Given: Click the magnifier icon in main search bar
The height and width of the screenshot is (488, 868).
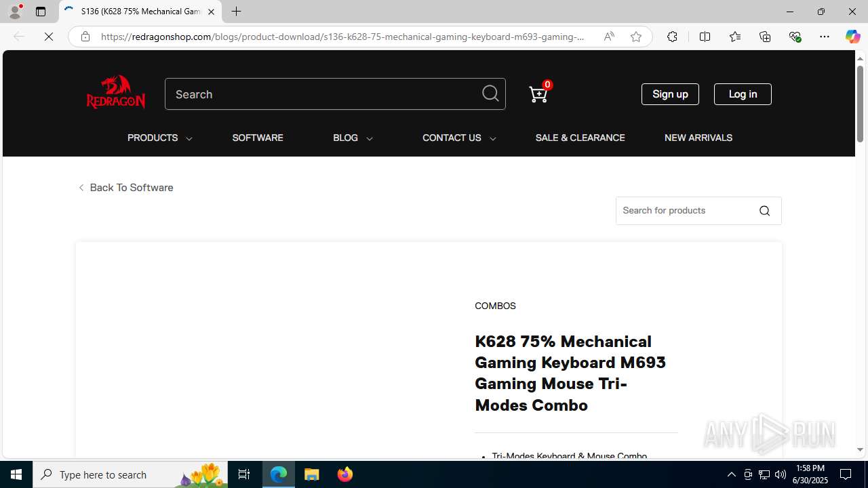Looking at the screenshot, I should click(x=490, y=94).
